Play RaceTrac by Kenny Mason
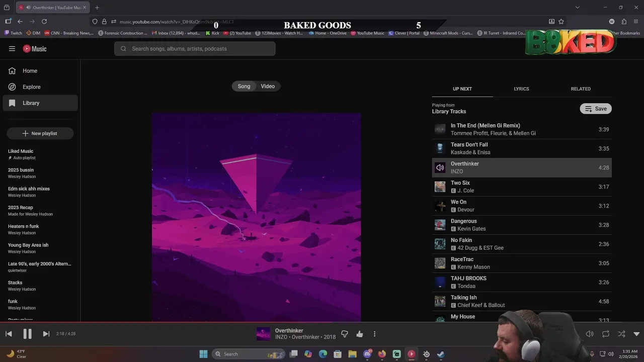 [522, 263]
